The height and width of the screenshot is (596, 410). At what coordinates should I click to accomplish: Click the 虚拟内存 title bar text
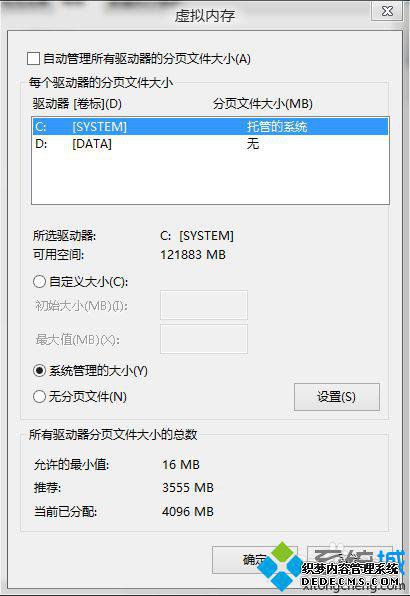pyautogui.click(x=204, y=16)
